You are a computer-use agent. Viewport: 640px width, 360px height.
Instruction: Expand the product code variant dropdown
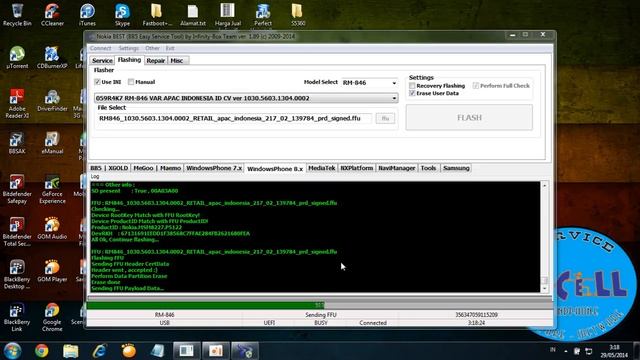tap(246, 98)
